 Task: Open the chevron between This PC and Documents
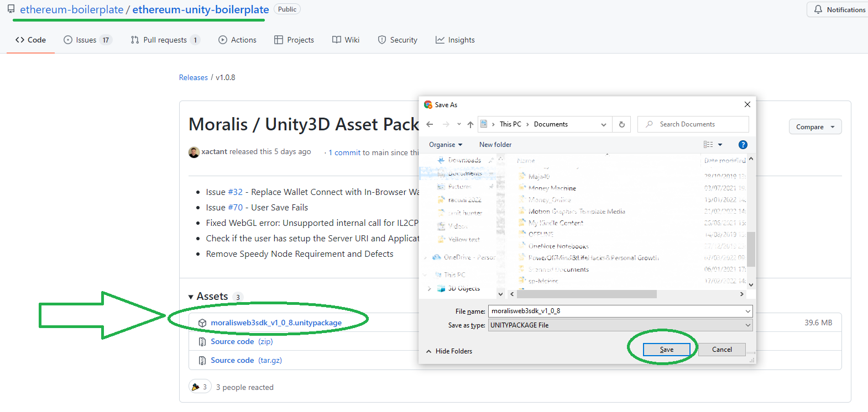[x=527, y=124]
